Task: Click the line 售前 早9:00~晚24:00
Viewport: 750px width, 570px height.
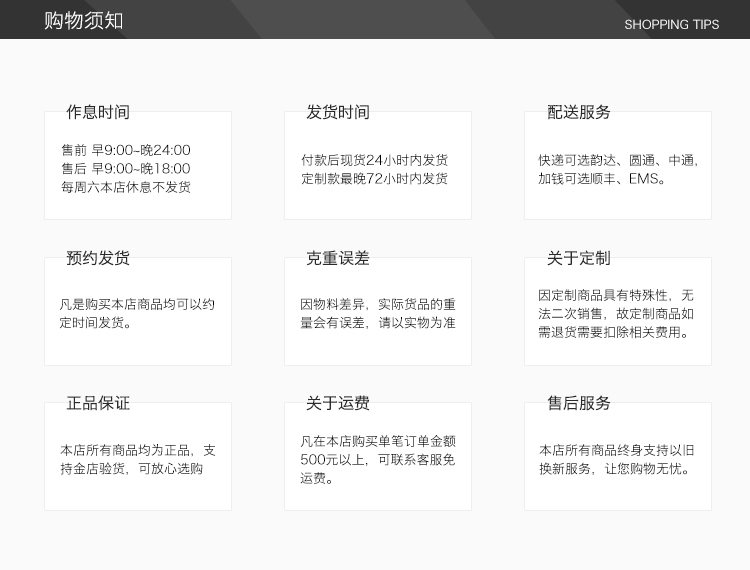Action: pos(126,150)
